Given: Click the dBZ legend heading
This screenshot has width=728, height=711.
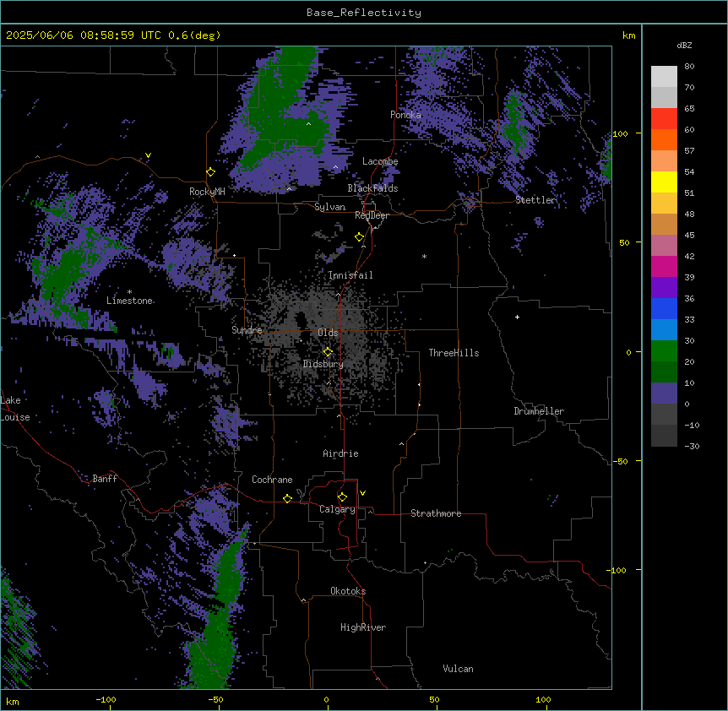Looking at the screenshot, I should (684, 45).
